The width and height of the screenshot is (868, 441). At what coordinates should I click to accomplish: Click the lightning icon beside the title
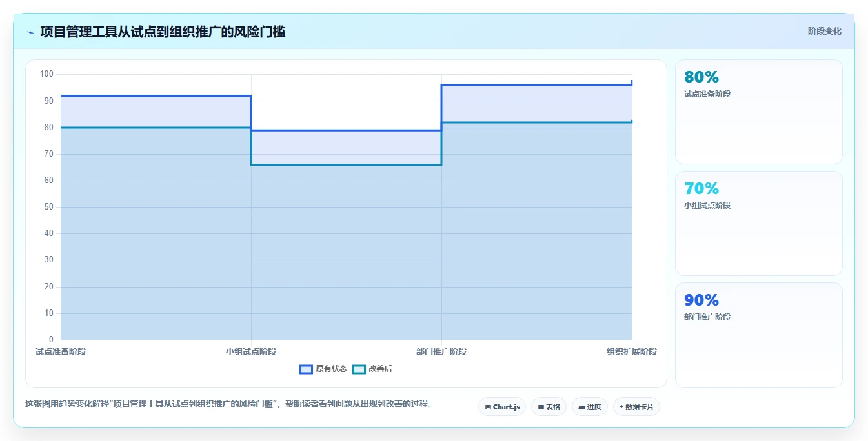click(30, 32)
